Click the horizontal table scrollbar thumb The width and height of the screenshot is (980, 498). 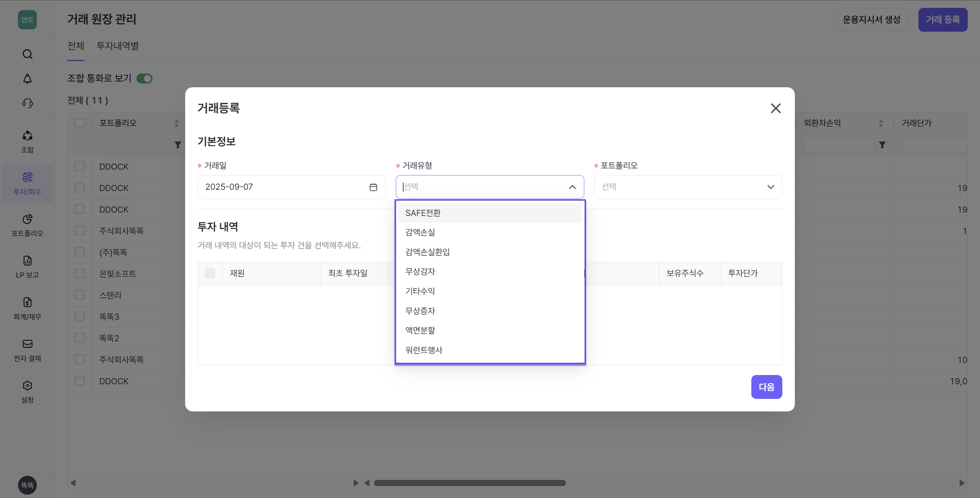pyautogui.click(x=470, y=483)
